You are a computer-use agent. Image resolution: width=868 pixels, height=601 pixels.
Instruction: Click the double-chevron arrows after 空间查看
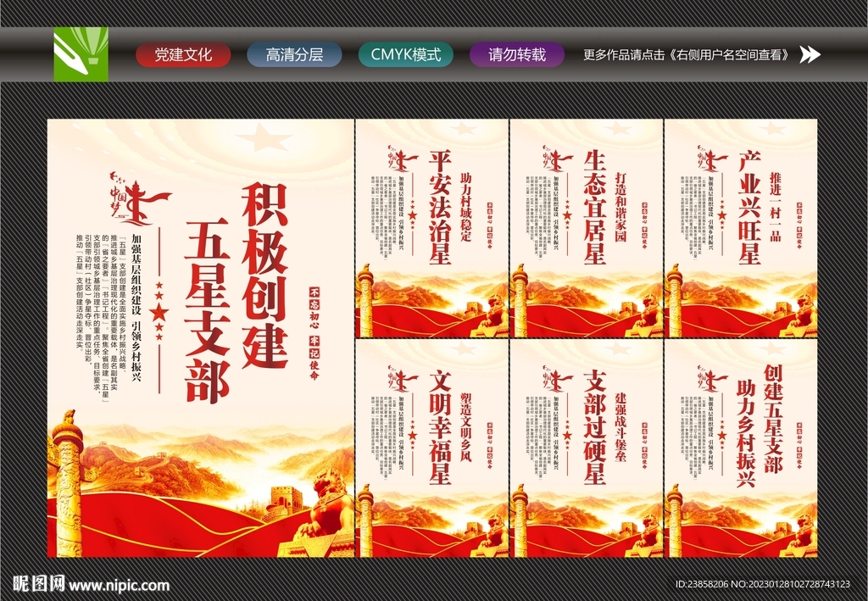click(x=810, y=53)
